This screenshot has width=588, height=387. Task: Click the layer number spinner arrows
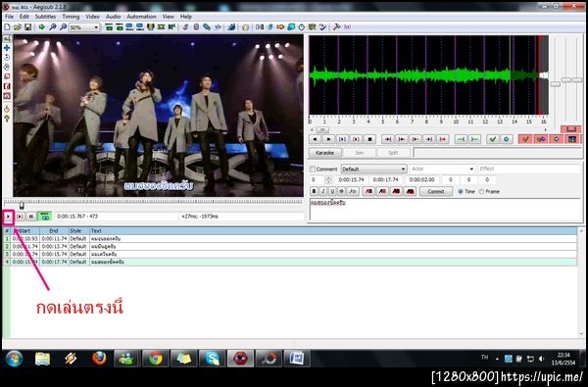pyautogui.click(x=328, y=179)
